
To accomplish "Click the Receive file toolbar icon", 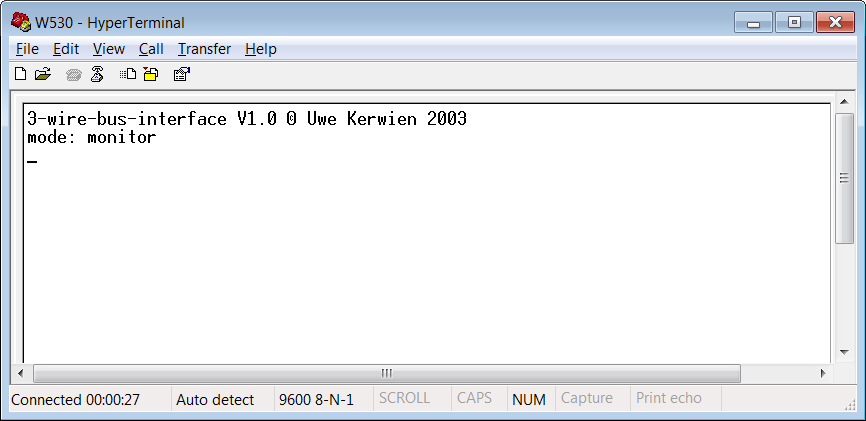I will click(151, 74).
